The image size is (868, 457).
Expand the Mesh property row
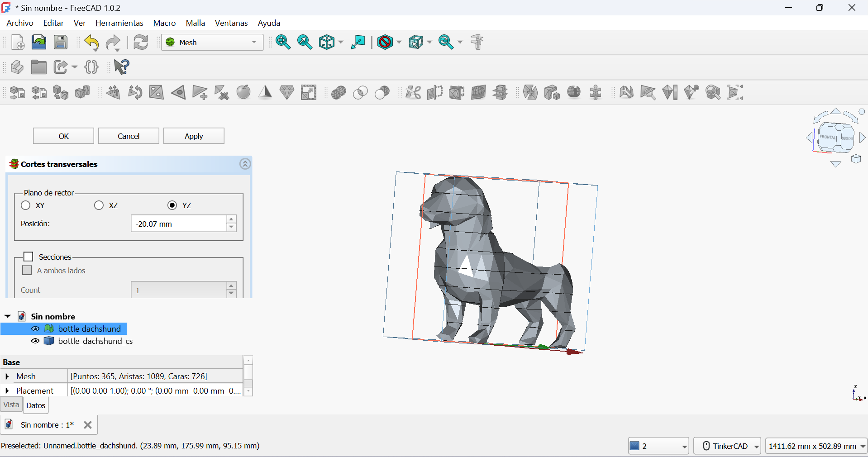(x=7, y=376)
